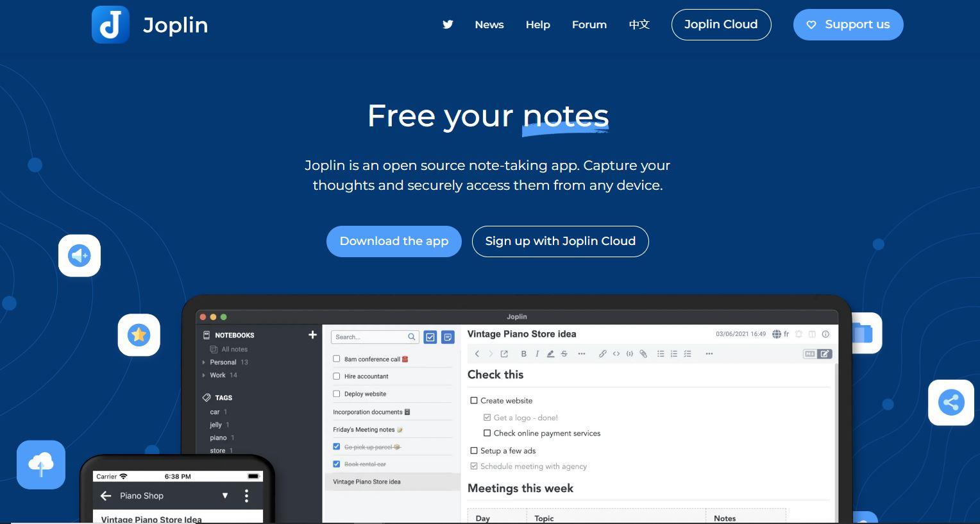Click the cloud upload floating icon
The image size is (980, 524).
[41, 464]
